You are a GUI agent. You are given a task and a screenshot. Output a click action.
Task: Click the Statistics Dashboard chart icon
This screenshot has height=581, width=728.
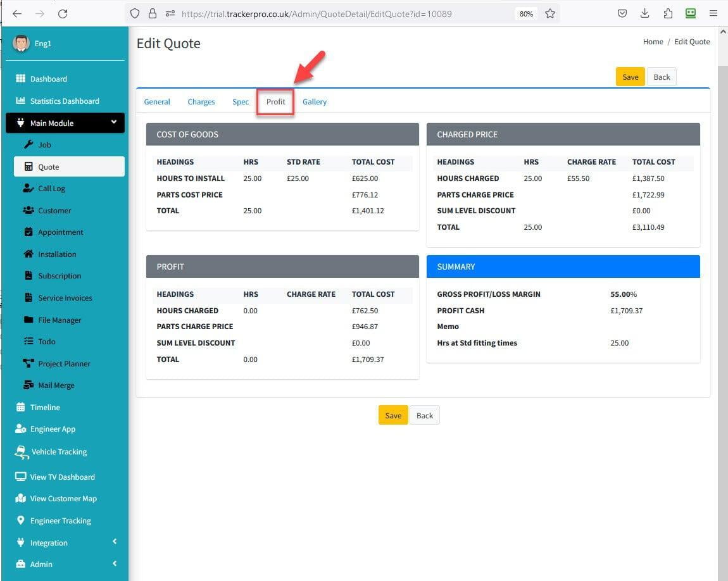20,101
